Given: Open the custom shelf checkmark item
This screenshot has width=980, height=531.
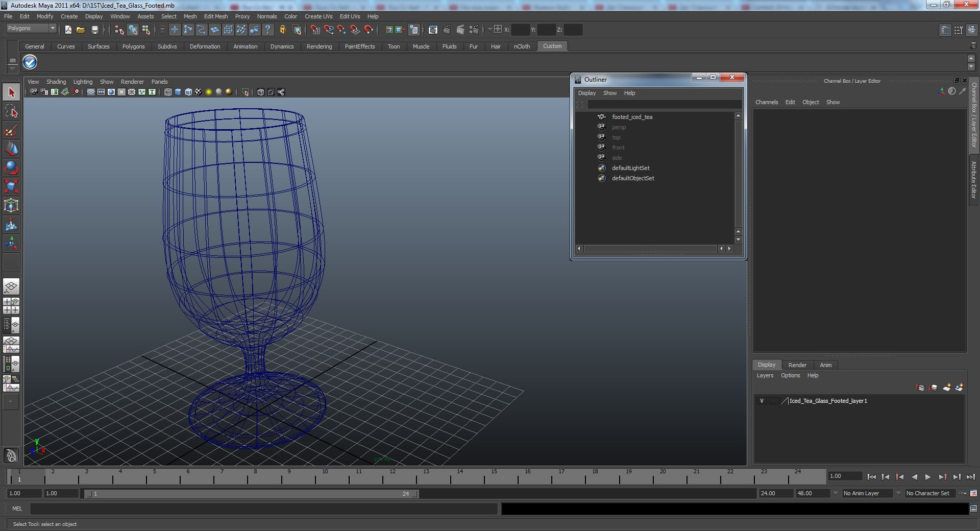Looking at the screenshot, I should coord(30,62).
